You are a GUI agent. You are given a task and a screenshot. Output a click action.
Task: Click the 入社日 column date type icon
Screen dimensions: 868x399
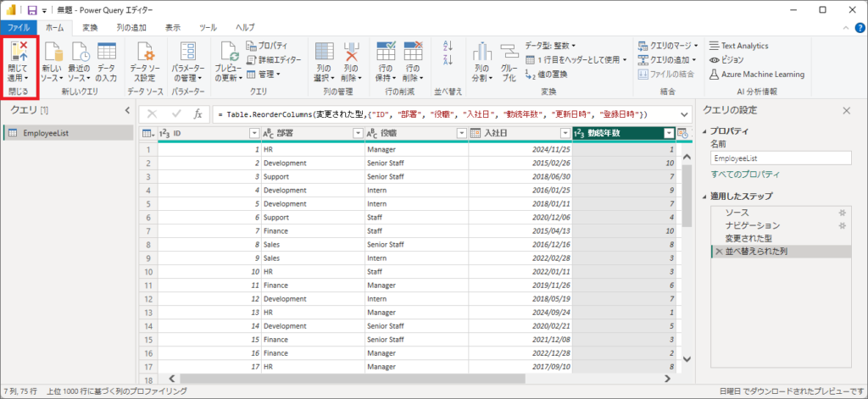coord(475,133)
